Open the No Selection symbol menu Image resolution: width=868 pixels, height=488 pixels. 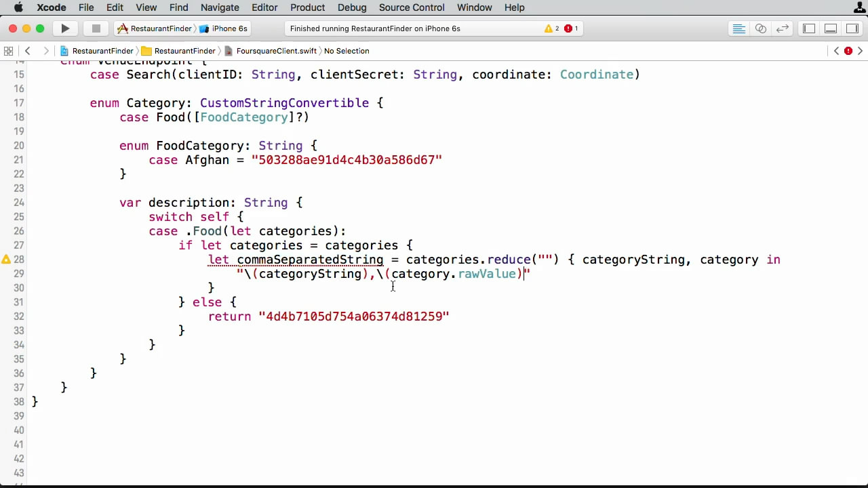(x=347, y=51)
